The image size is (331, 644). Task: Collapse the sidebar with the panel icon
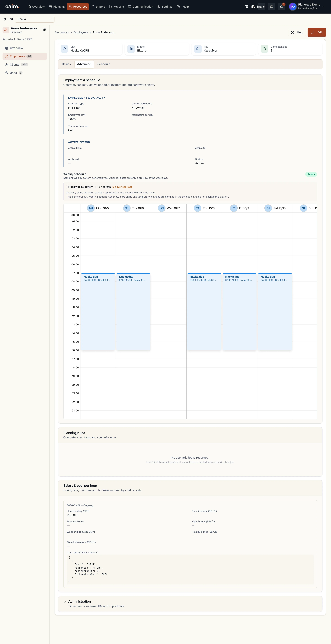[45, 30]
